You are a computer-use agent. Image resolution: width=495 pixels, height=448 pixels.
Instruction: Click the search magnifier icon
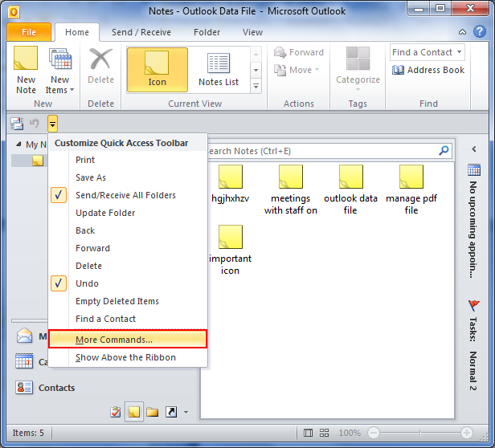point(444,151)
